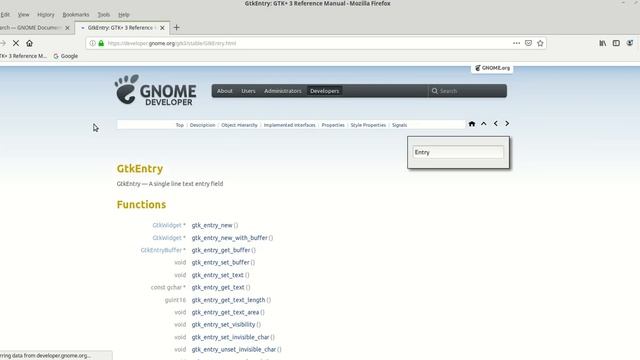Click GtkWidget type beside gtk_entry_new

(x=167, y=225)
